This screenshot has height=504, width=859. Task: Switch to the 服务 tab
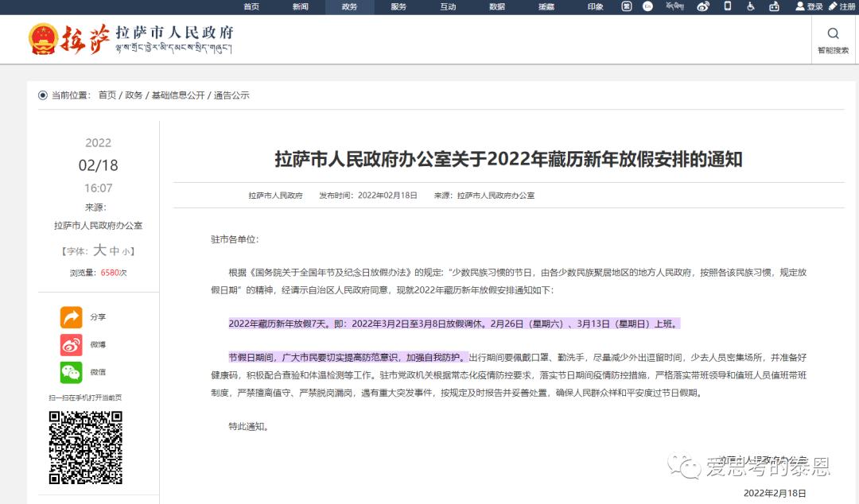pyautogui.click(x=398, y=7)
